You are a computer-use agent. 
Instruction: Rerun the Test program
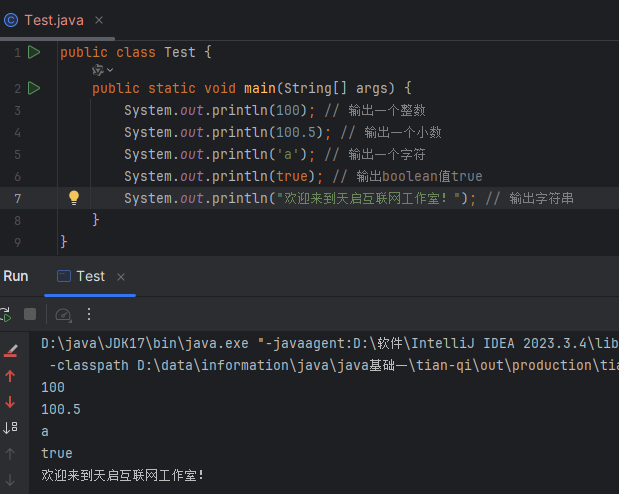click(x=5, y=314)
